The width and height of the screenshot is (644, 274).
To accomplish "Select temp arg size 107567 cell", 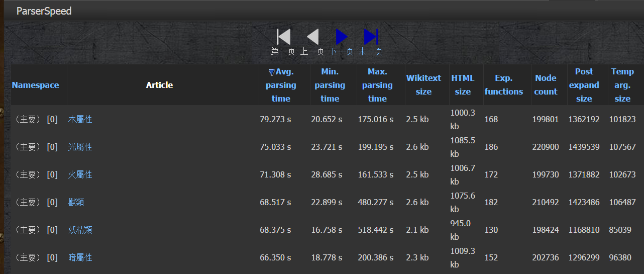I will point(623,147).
